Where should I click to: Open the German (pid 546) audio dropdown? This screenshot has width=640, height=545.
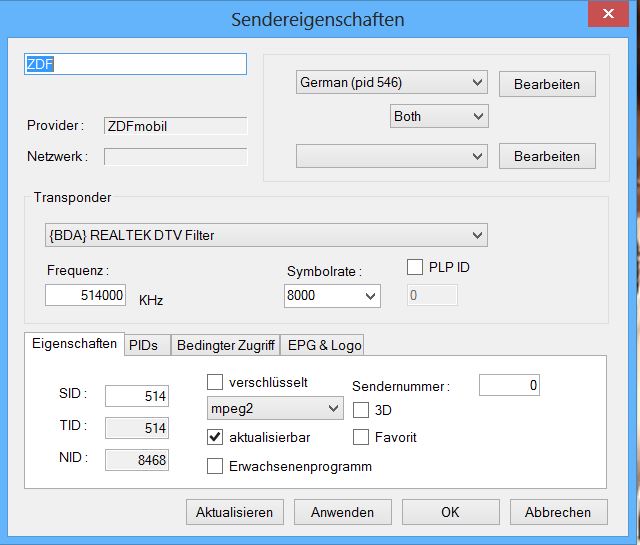tap(391, 83)
